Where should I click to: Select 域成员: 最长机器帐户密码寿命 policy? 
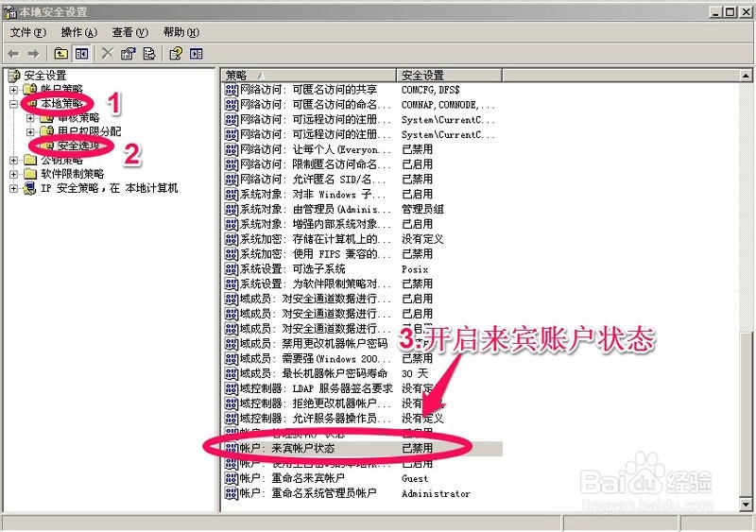click(314, 374)
